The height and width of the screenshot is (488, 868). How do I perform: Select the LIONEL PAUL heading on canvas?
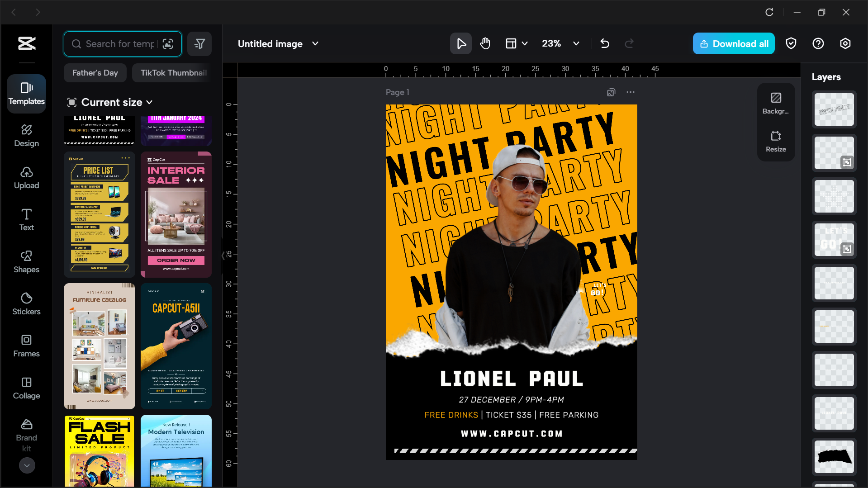[x=512, y=379]
